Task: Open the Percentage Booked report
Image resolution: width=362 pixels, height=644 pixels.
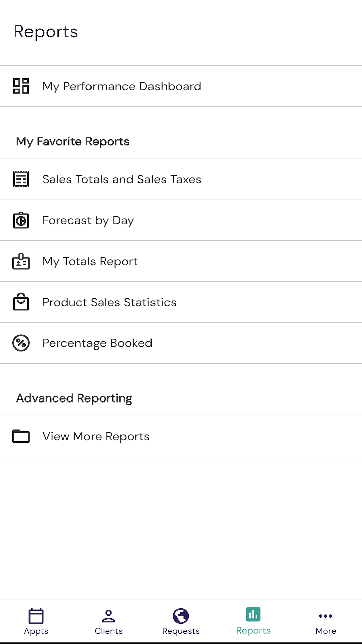Action: [x=97, y=343]
